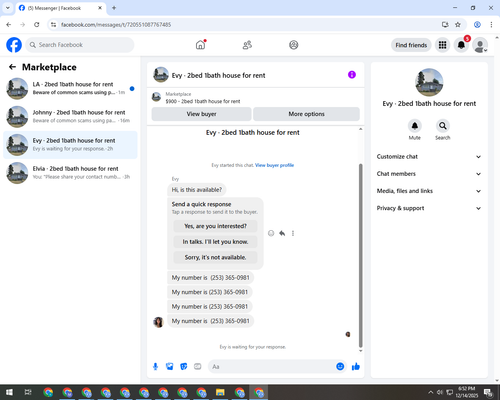Open File Explorer from the taskbar
Image resolution: width=500 pixels, height=400 pixels.
click(220, 392)
